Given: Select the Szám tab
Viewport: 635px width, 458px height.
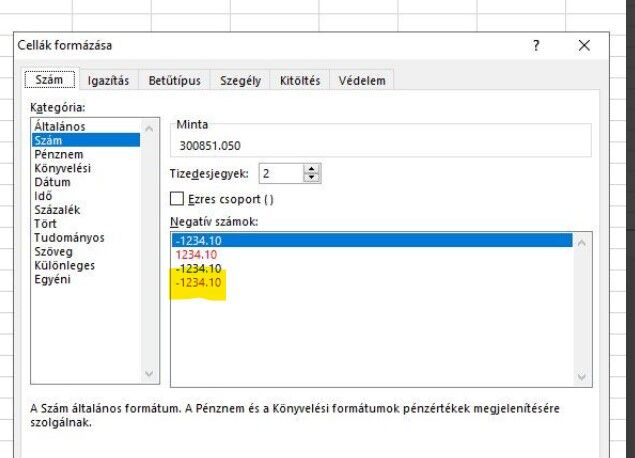Looking at the screenshot, I should pyautogui.click(x=49, y=79).
